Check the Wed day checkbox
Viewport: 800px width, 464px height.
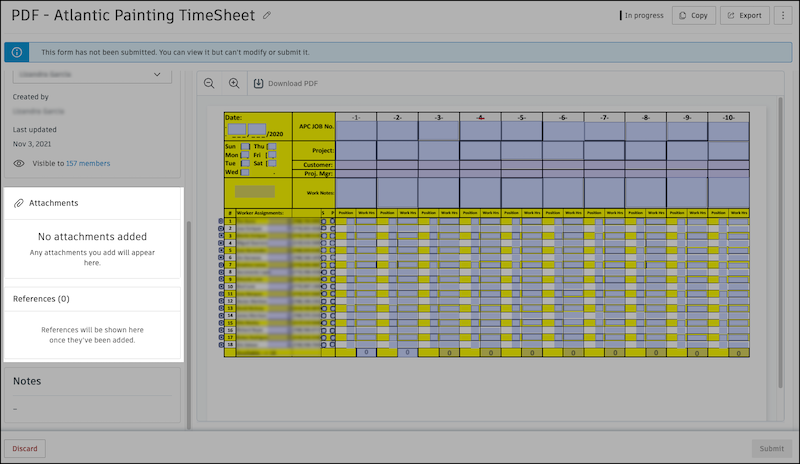[245, 172]
